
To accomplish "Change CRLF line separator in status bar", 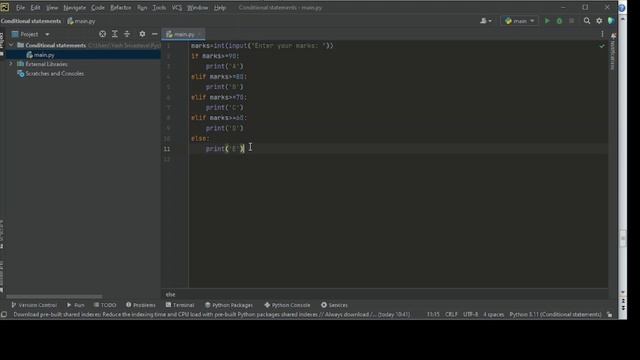I will pos(451,314).
